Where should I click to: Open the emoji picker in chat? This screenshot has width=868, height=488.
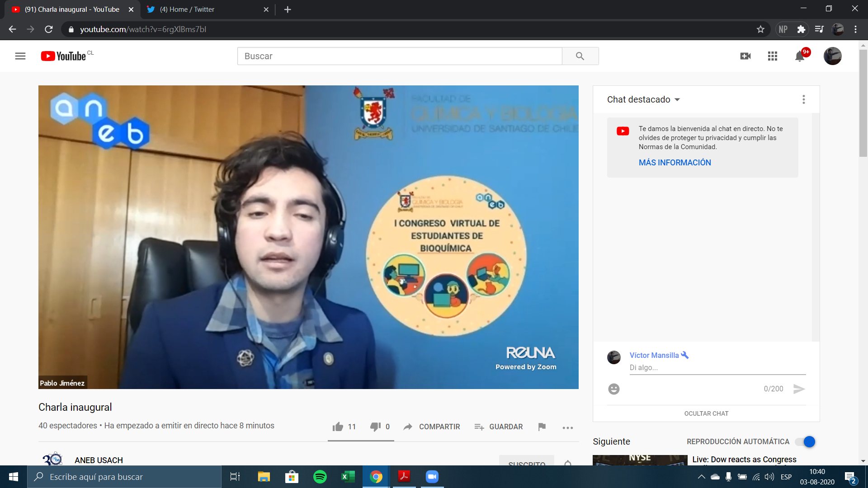613,389
